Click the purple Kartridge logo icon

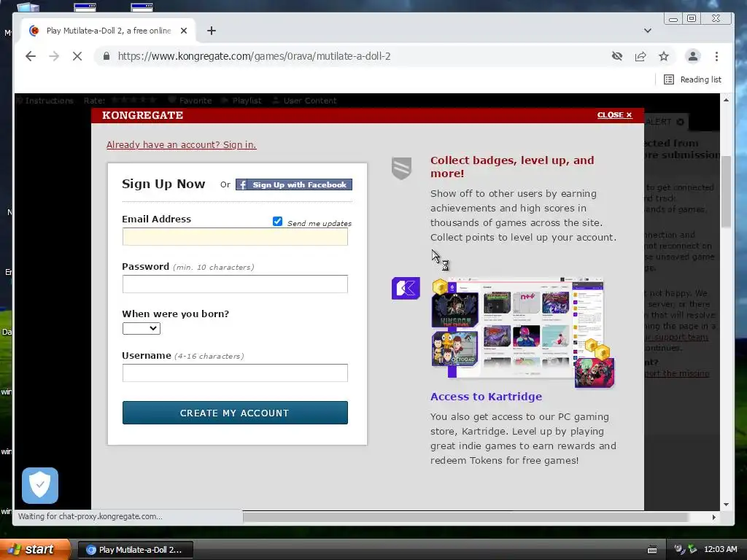point(406,288)
